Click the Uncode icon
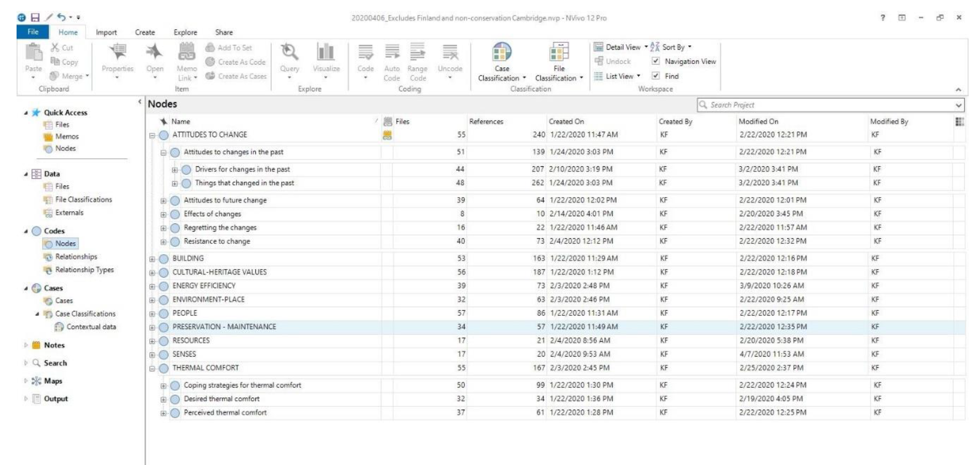This screenshot has width=980, height=465. tap(450, 53)
